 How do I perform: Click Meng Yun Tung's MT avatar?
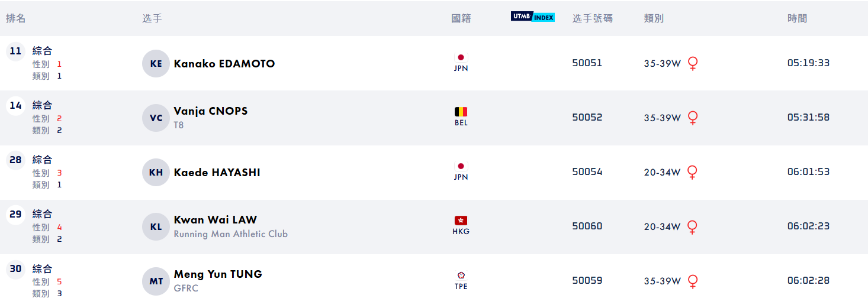(156, 281)
